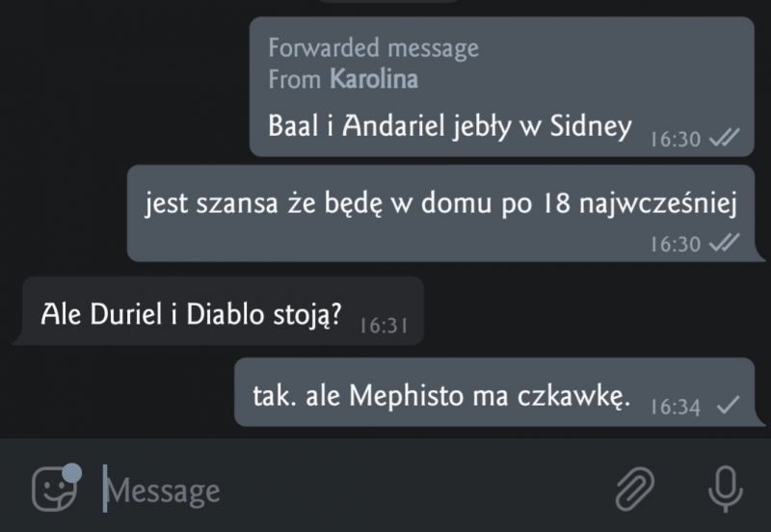Click double check marks on forwarded message

click(725, 139)
